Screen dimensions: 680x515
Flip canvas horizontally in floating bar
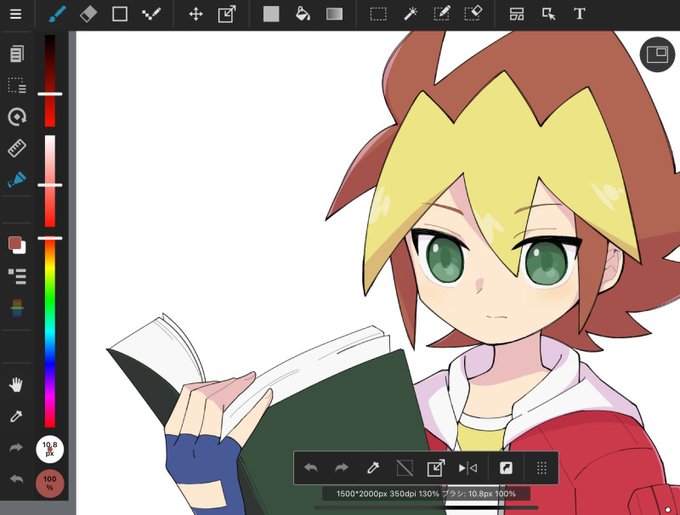(468, 468)
